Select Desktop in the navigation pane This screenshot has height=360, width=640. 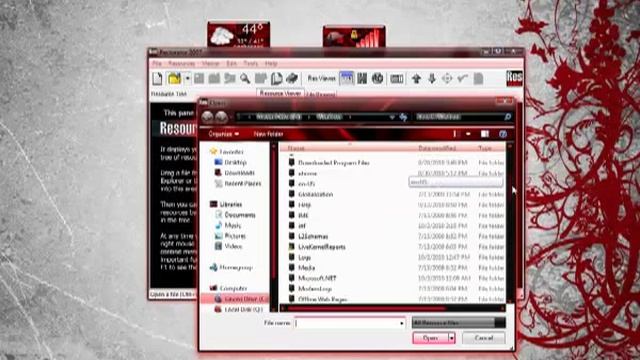(x=236, y=162)
